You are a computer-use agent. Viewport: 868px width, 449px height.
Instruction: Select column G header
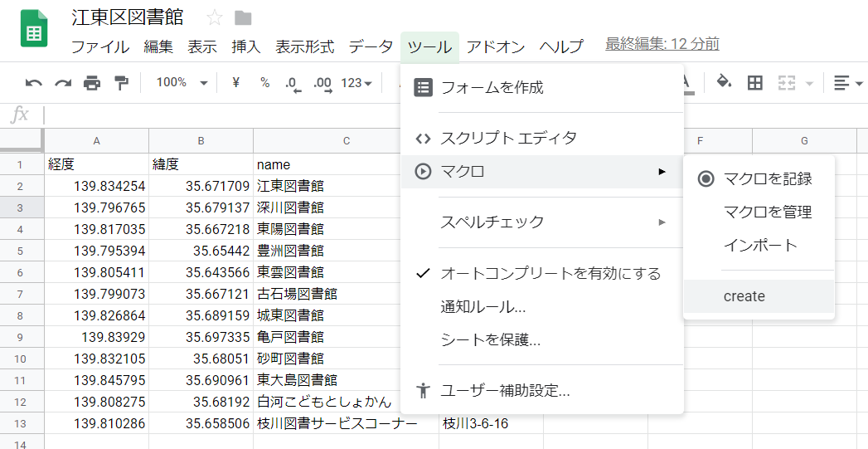coord(804,141)
